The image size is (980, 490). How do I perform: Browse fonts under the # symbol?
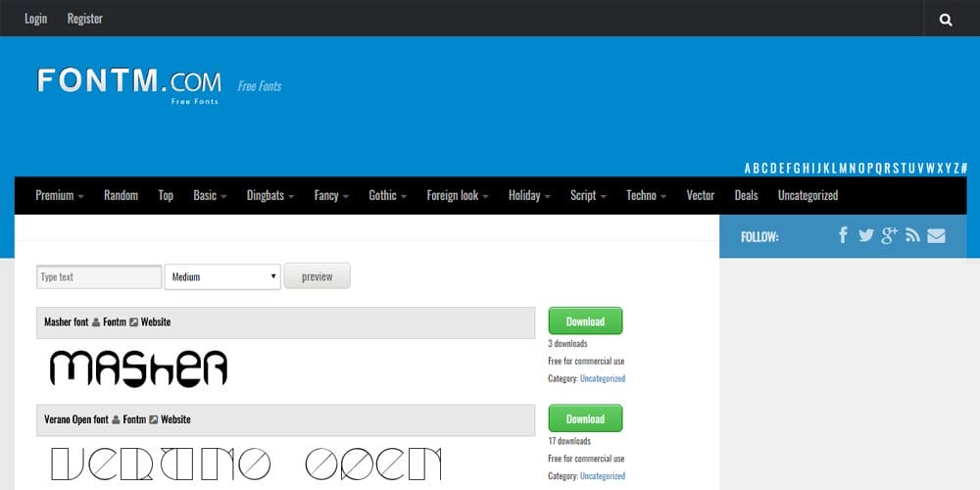(x=964, y=169)
